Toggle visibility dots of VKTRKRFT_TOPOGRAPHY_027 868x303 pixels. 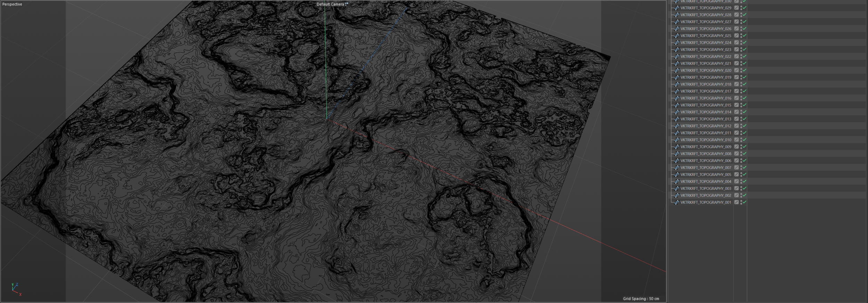click(x=741, y=22)
